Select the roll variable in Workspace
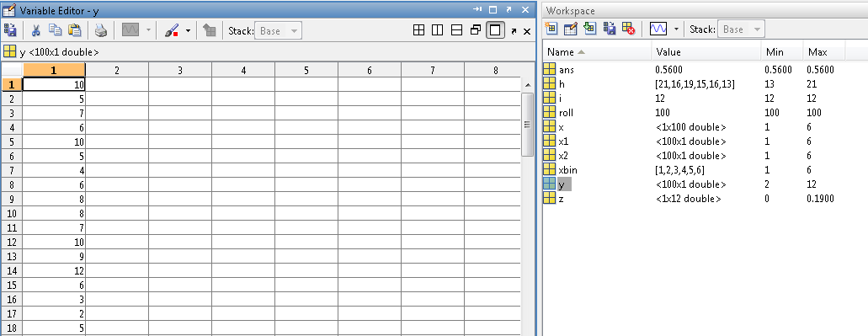868x336 pixels. 566,113
